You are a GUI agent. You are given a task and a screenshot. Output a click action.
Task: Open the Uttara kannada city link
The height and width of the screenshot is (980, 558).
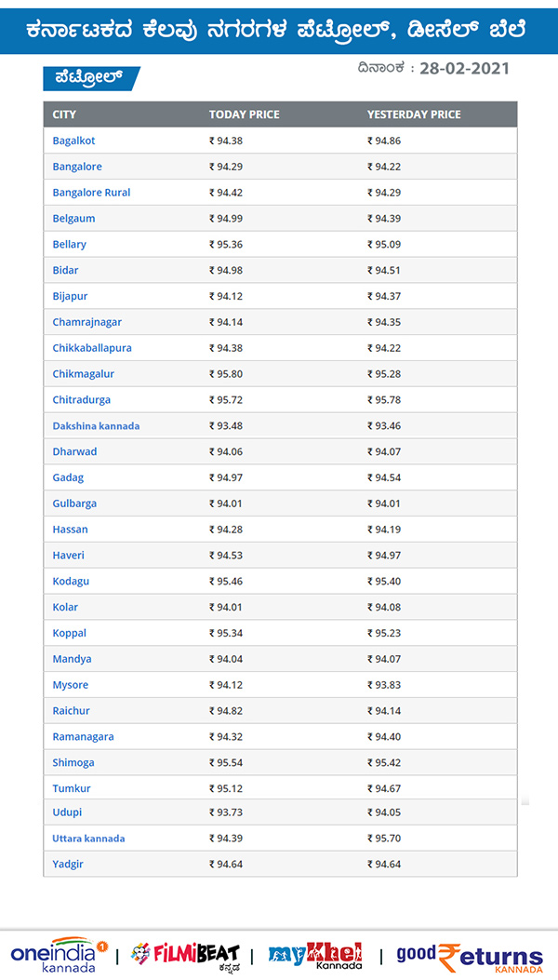point(88,839)
